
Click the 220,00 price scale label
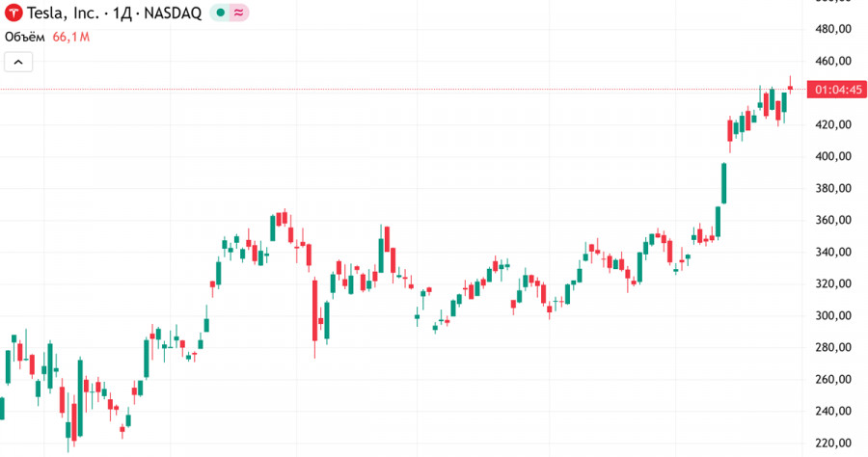coord(832,443)
